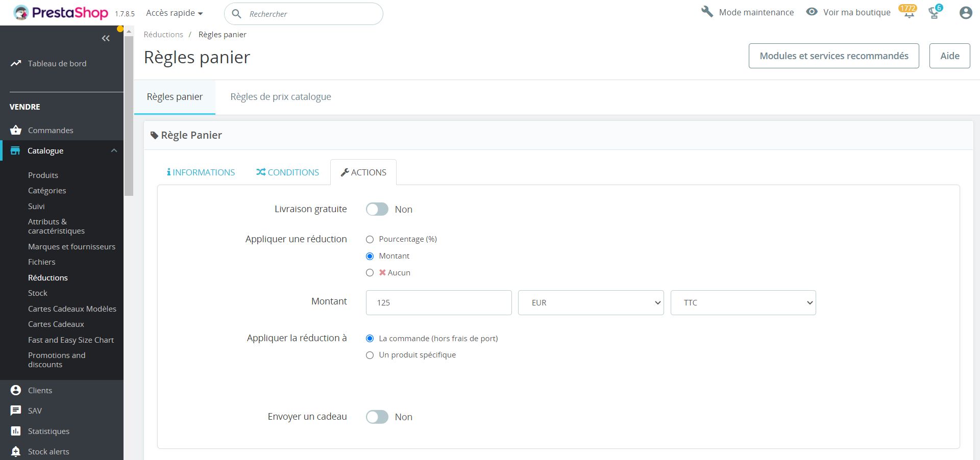Select Un produit spécifique radio option
This screenshot has width=980, height=460.
point(370,355)
